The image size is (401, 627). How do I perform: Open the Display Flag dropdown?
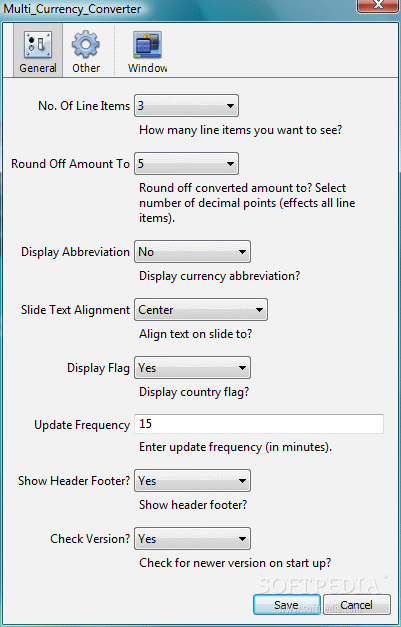(192, 367)
